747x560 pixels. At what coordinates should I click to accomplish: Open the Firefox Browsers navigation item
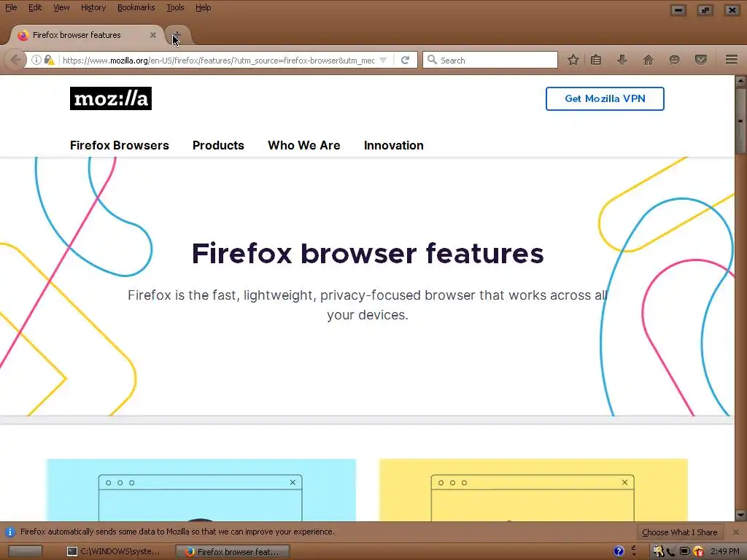(x=120, y=145)
